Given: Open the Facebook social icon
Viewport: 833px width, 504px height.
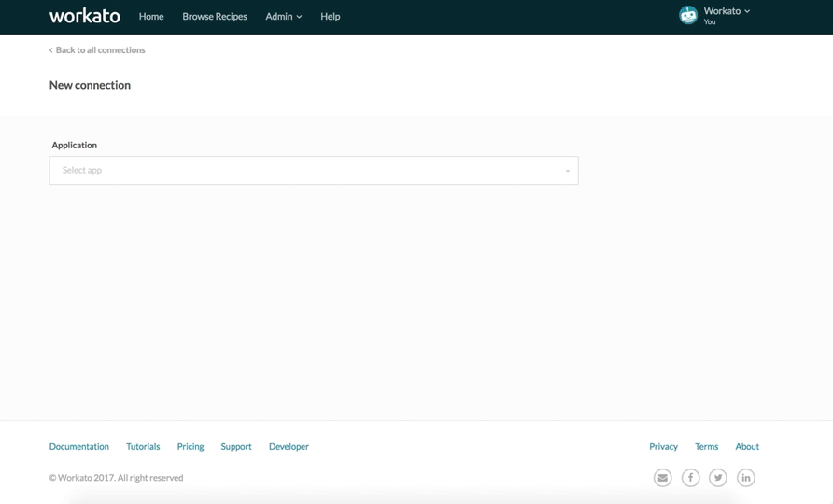Looking at the screenshot, I should [691, 478].
